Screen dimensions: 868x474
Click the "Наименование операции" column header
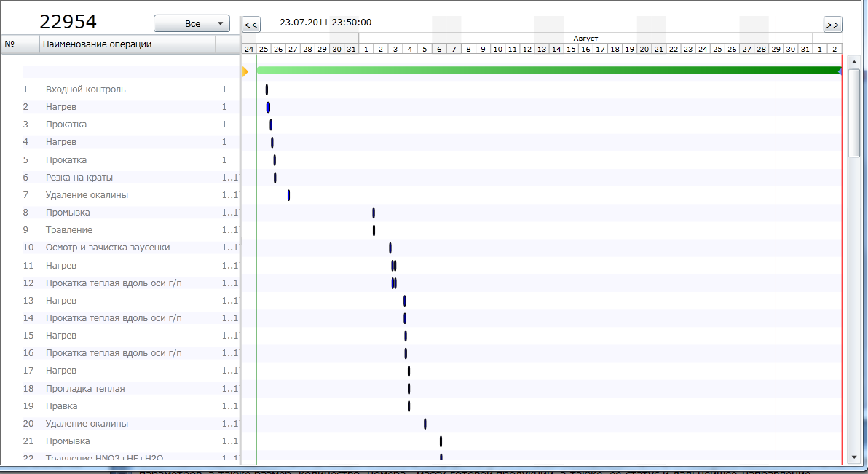(x=127, y=44)
